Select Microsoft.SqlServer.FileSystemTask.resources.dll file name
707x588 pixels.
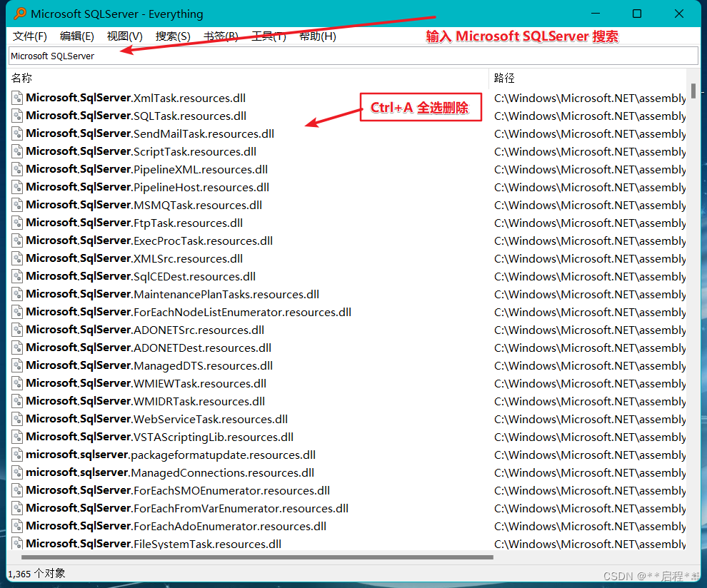point(154,544)
